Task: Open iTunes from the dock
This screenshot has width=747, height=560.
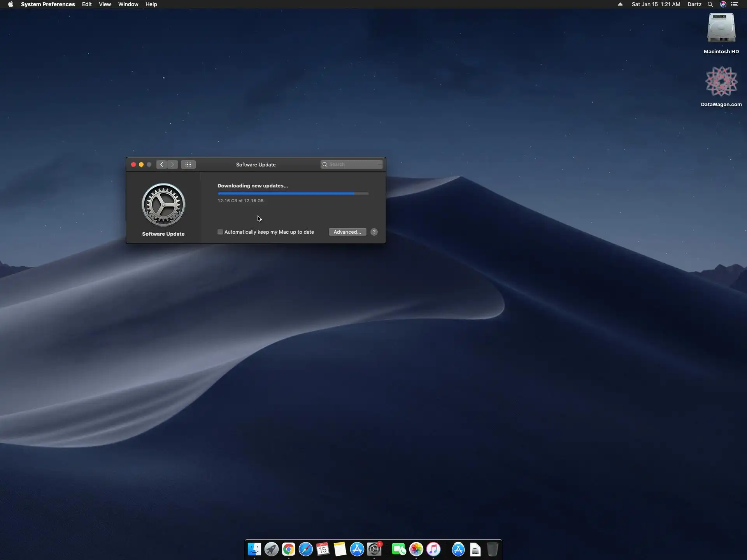Action: [433, 549]
